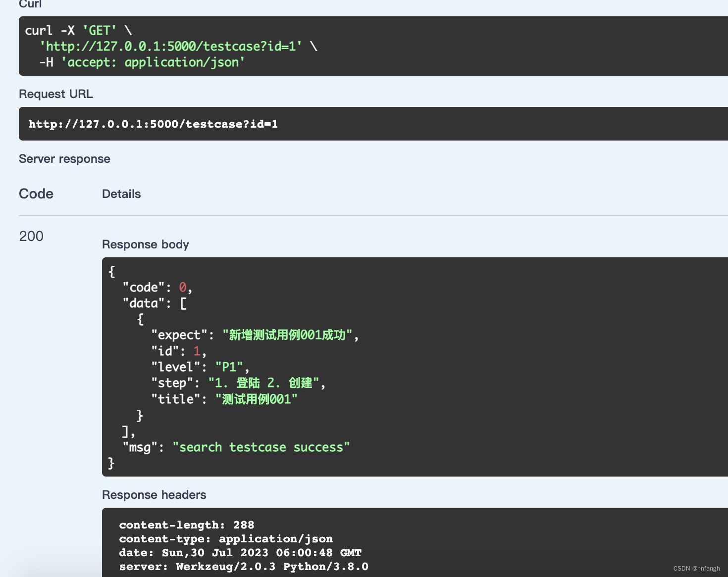This screenshot has width=728, height=577.
Task: Click the Response body label
Action: [x=146, y=244]
